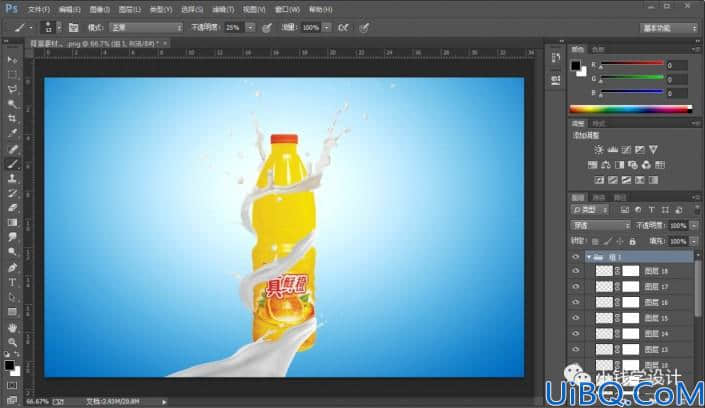Open the blend mode dropdown in options bar

pos(146,27)
